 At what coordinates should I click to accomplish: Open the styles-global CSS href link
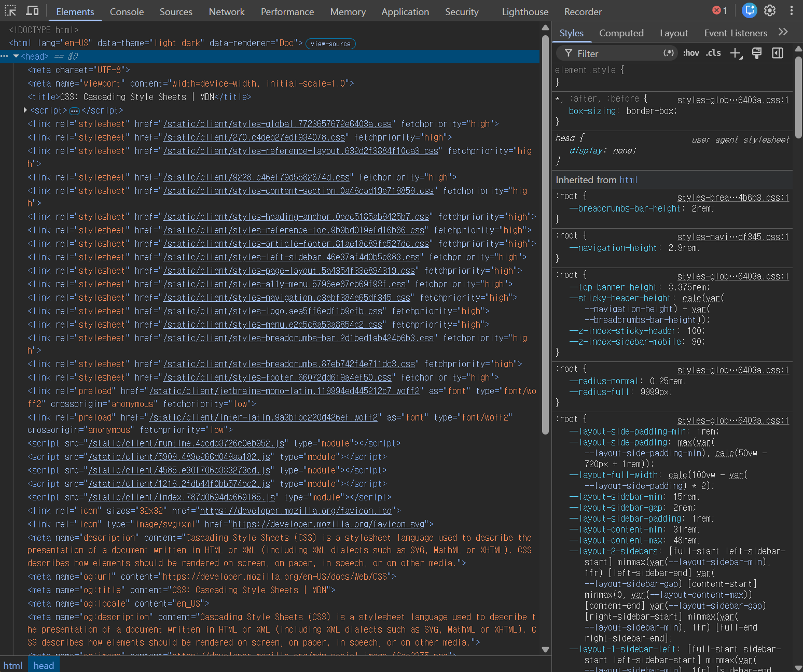278,124
